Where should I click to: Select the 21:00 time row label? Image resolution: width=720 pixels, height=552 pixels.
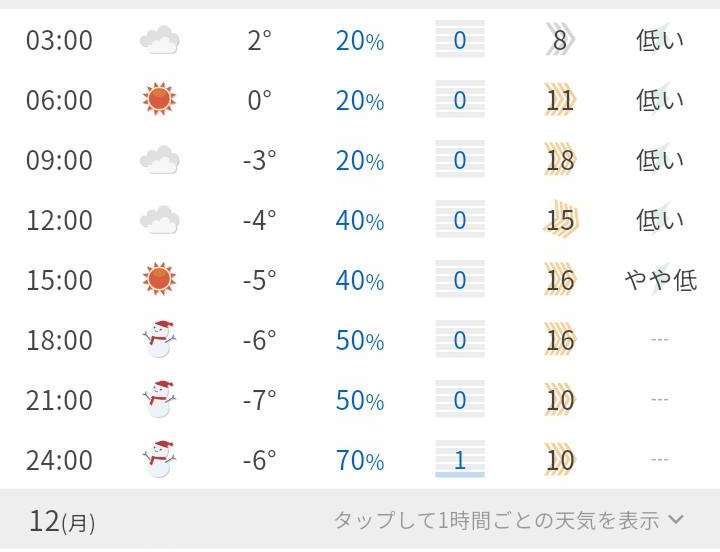59,400
